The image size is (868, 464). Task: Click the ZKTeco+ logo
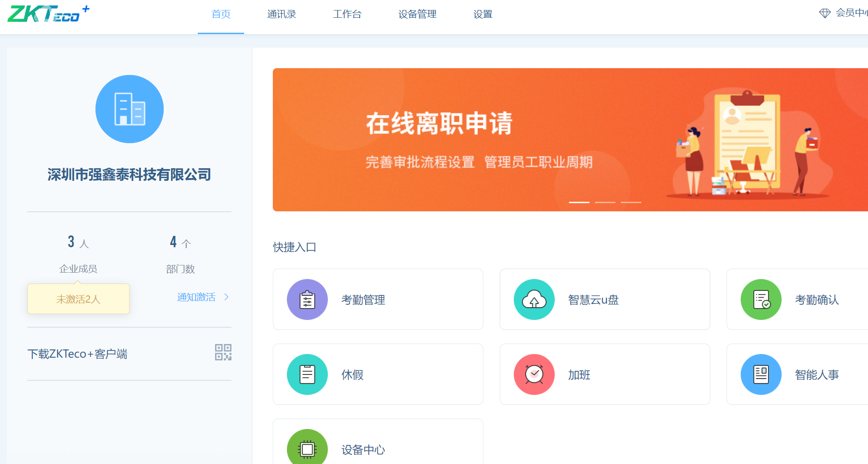tap(48, 14)
